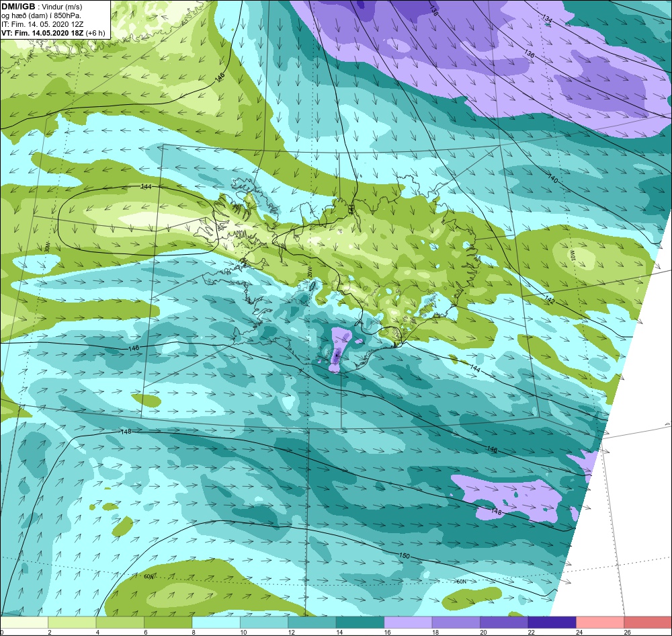Image resolution: width=672 pixels, height=636 pixels.
Task: Select the 150 contour label
Action: pos(405,556)
